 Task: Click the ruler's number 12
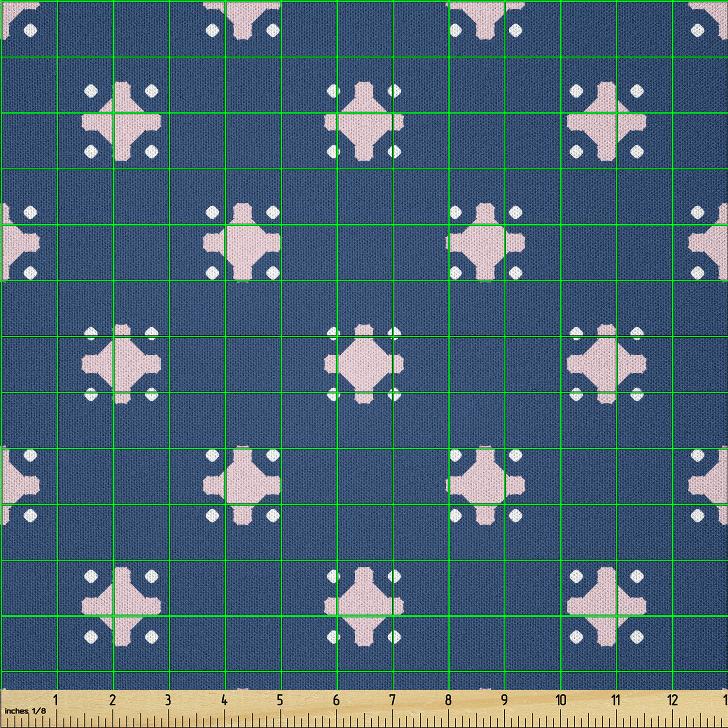point(672,700)
